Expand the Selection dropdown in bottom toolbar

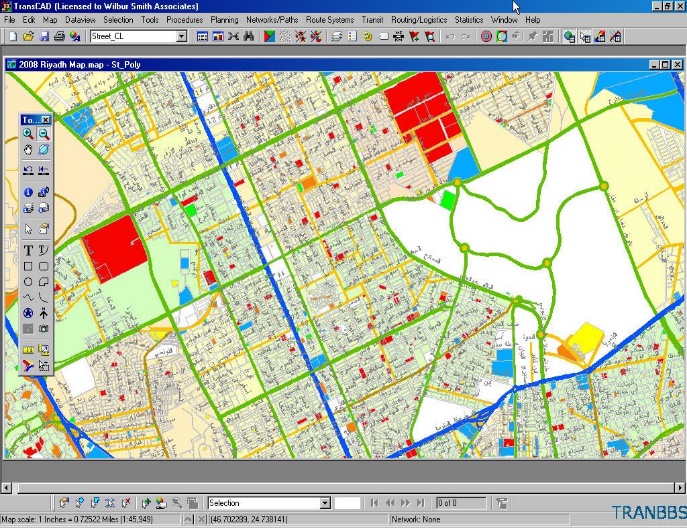point(324,503)
